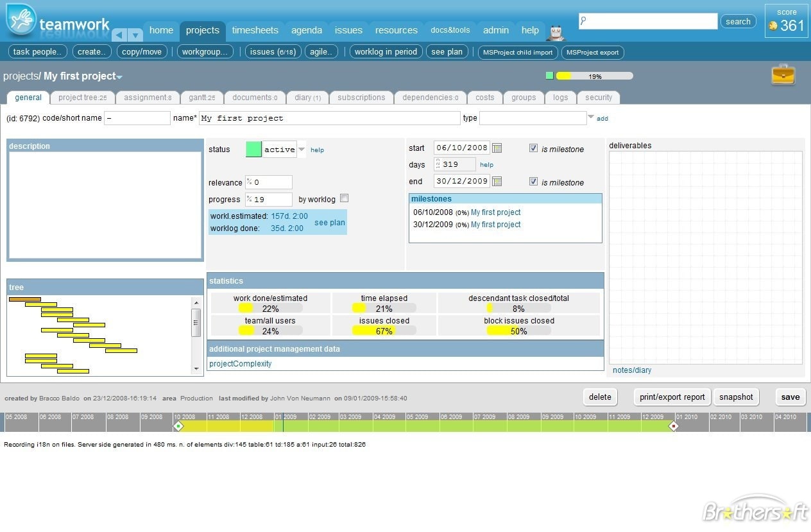Click the add type link
Viewport: 811px width, 532px height.
[602, 118]
